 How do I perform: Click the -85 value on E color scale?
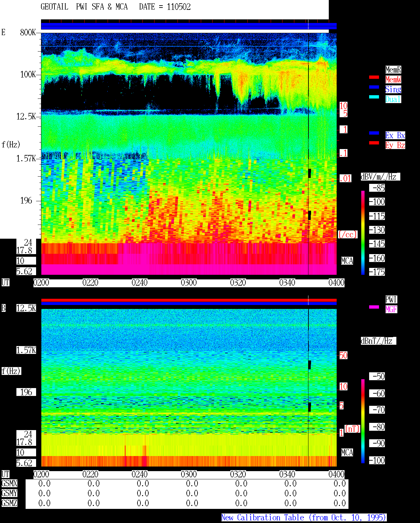(377, 188)
